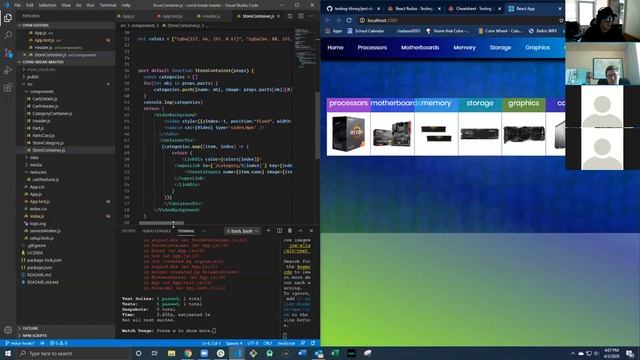The width and height of the screenshot is (640, 360).
Task: Open the Selection menu in VS Code
Action: pyautogui.click(x=47, y=5)
